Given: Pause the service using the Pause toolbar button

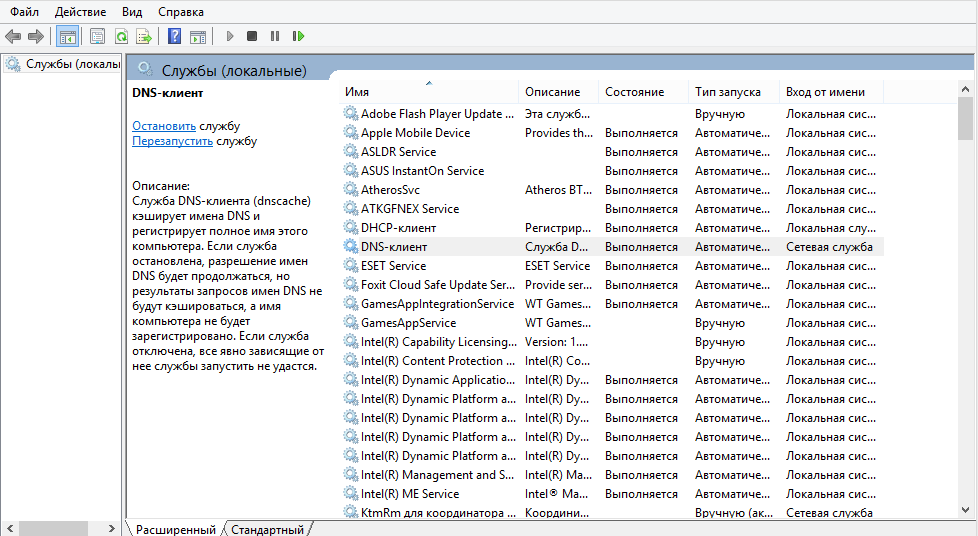Looking at the screenshot, I should (275, 36).
